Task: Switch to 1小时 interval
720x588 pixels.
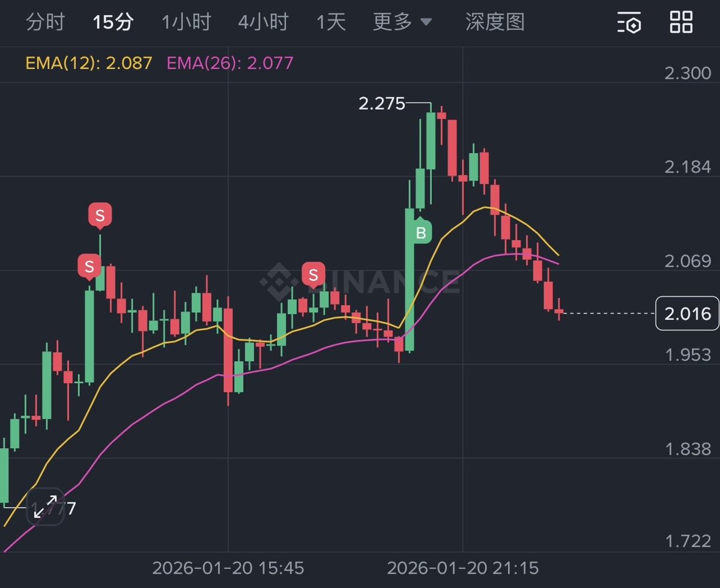Action: 186,22
